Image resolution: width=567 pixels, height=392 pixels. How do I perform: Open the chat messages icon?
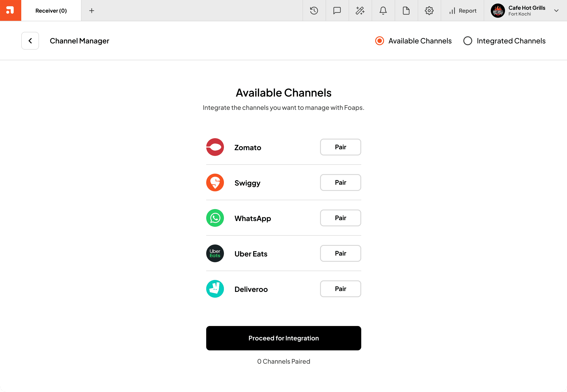(337, 11)
